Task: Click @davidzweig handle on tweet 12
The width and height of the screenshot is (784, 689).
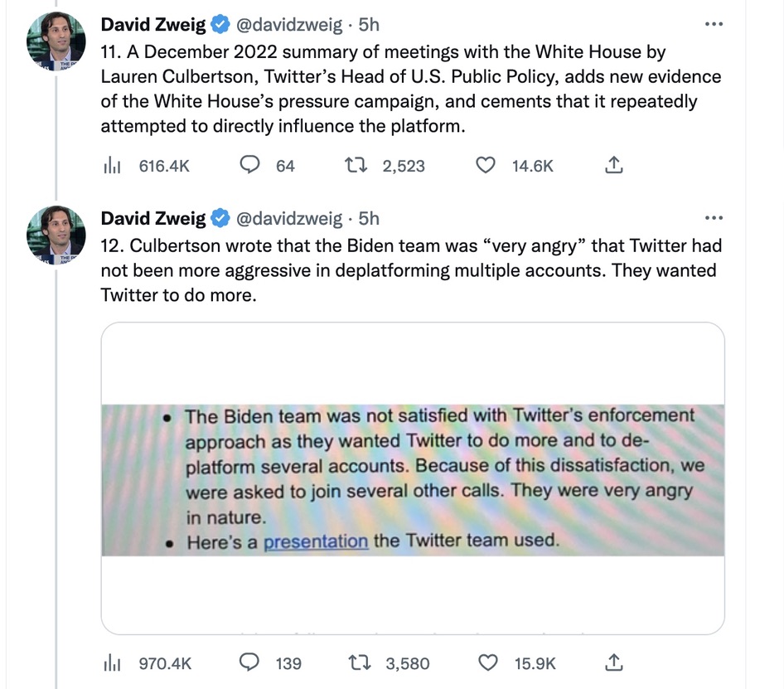Action: [x=289, y=219]
